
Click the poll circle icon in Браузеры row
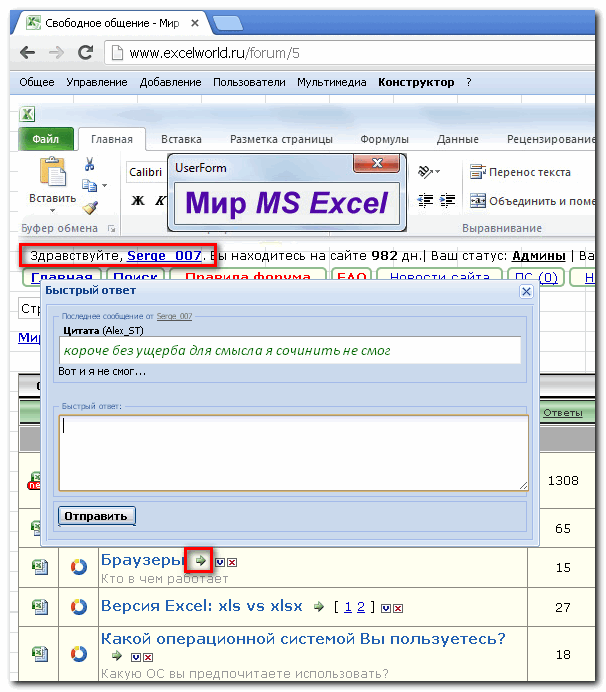coord(79,567)
